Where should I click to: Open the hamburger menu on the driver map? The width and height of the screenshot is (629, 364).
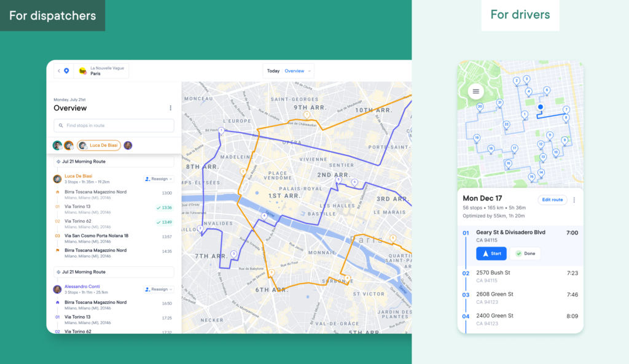pos(475,91)
